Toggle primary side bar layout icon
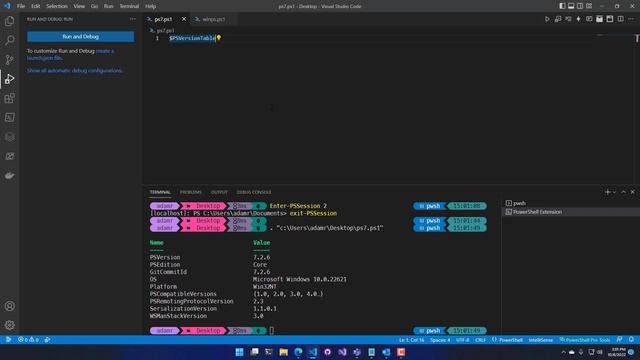The image size is (640, 360). (x=562, y=6)
